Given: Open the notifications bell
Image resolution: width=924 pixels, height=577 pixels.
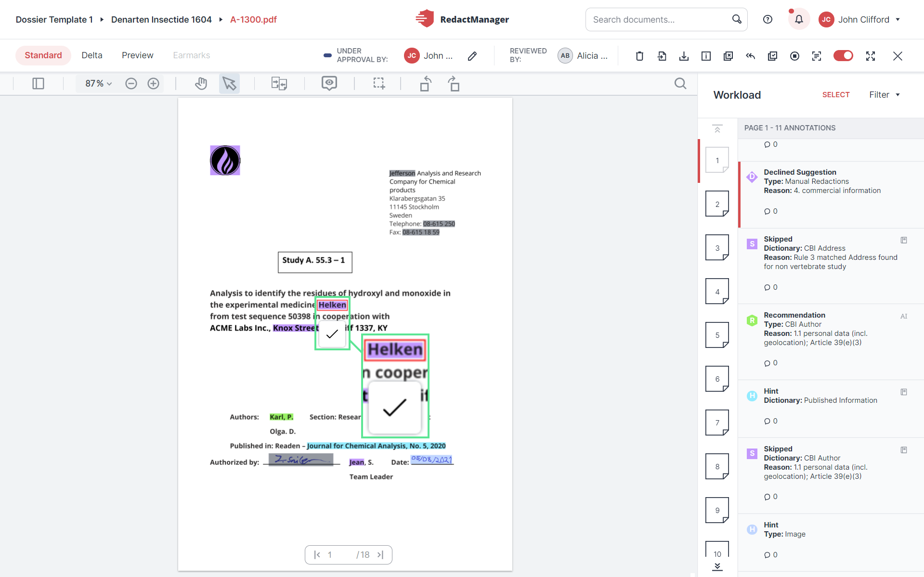Looking at the screenshot, I should point(799,19).
